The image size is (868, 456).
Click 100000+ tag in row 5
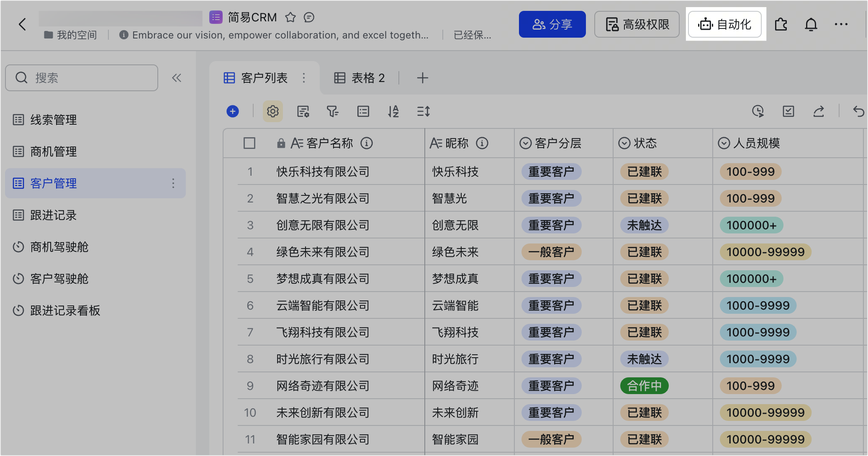coord(751,279)
